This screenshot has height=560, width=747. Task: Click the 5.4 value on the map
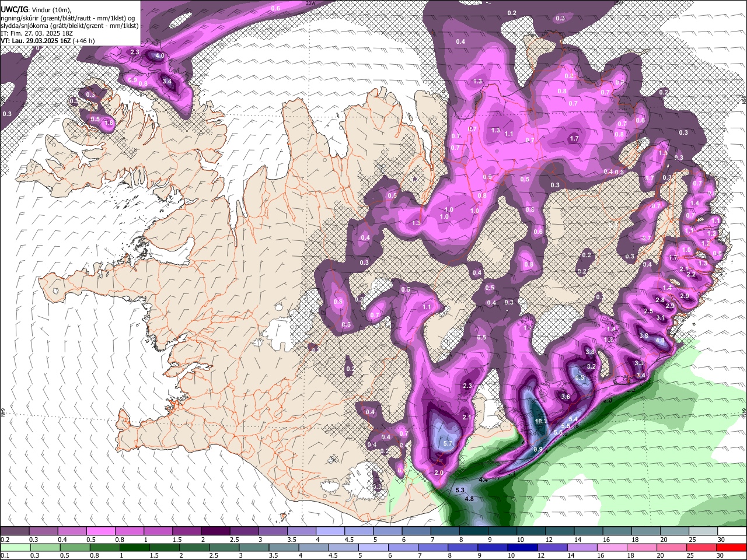(x=573, y=419)
